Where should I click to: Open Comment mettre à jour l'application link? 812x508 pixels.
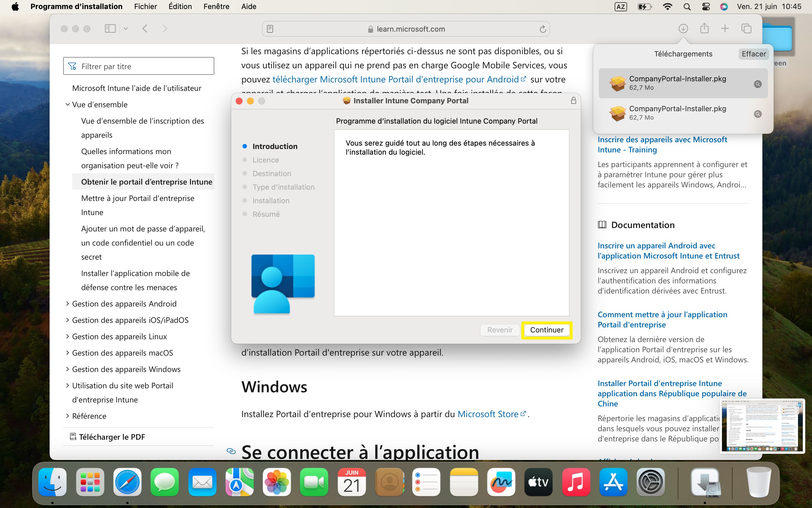pos(662,319)
